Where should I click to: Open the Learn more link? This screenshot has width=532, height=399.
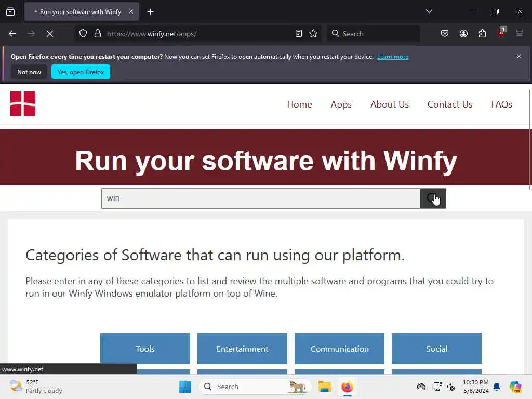click(x=393, y=57)
